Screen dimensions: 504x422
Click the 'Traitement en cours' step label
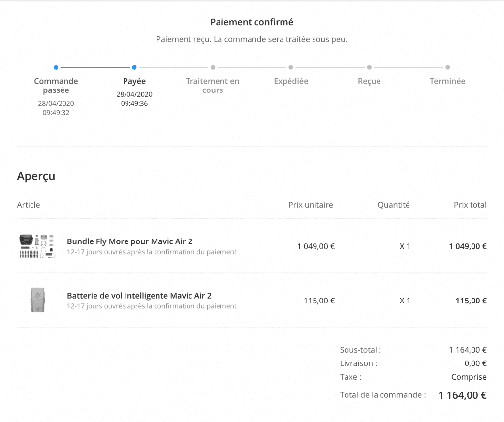click(x=213, y=86)
